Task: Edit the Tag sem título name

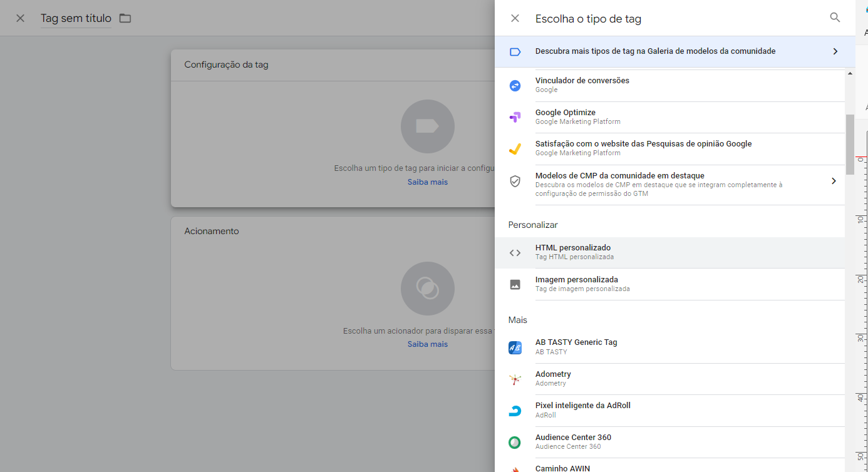Action: [x=76, y=18]
